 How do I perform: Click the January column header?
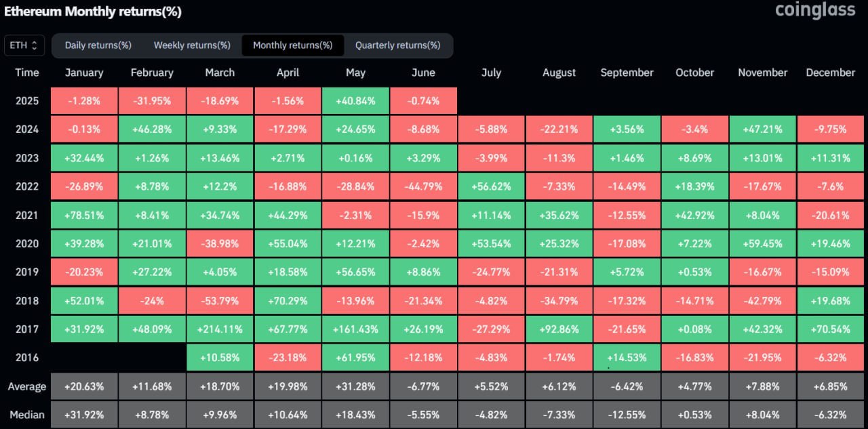(x=84, y=73)
